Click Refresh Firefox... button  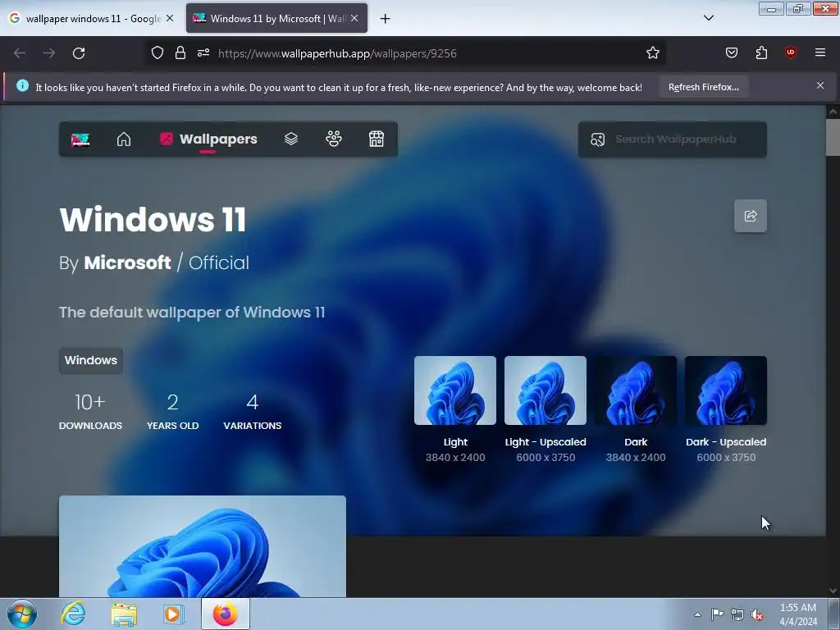(703, 87)
